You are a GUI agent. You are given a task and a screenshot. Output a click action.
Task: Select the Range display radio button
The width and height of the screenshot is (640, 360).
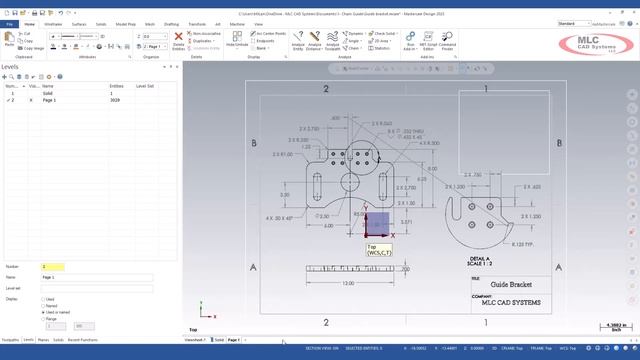coord(43,319)
